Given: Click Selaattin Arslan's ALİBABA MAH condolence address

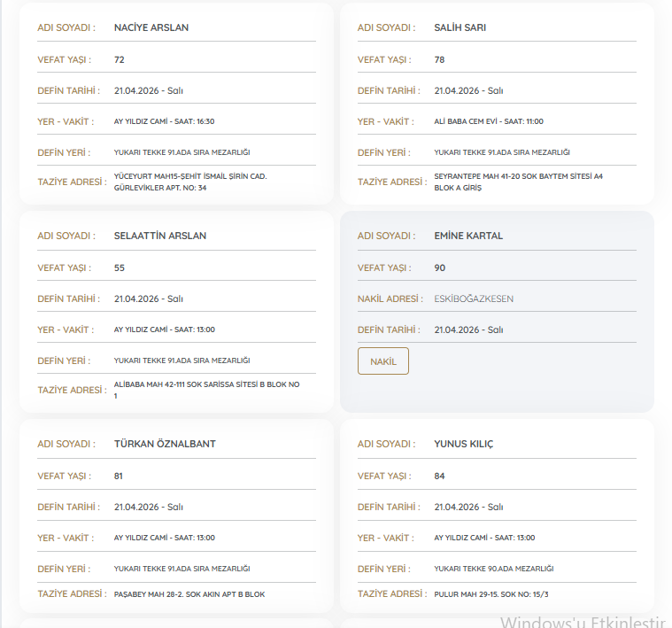Looking at the screenshot, I should (x=206, y=390).
